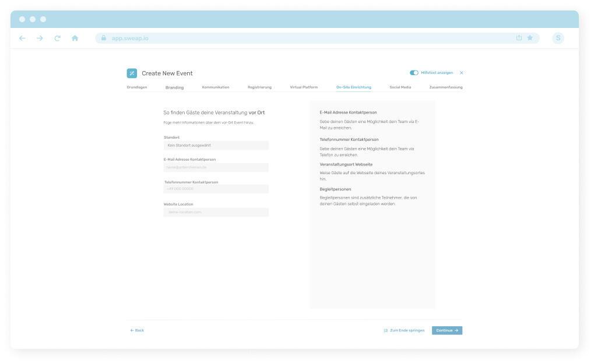Viewport: 594px width, 364px height.
Task: Open the Standort dropdown
Action: click(x=216, y=145)
